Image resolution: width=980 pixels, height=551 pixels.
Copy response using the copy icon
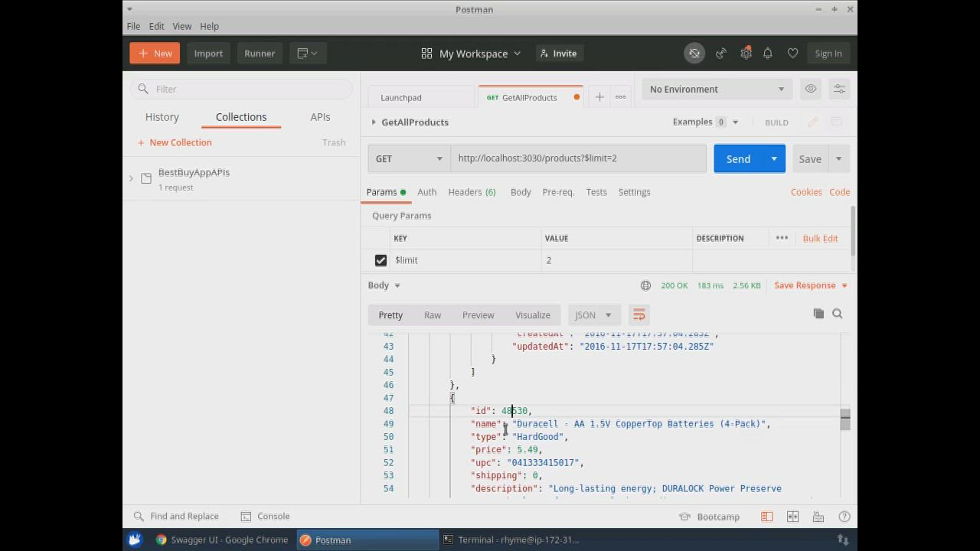(818, 314)
